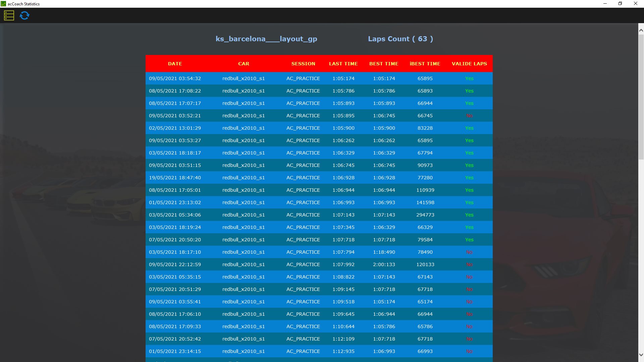The width and height of the screenshot is (644, 362).
Task: Select row dated 03/05/2021 18:18:17
Action: click(319, 153)
